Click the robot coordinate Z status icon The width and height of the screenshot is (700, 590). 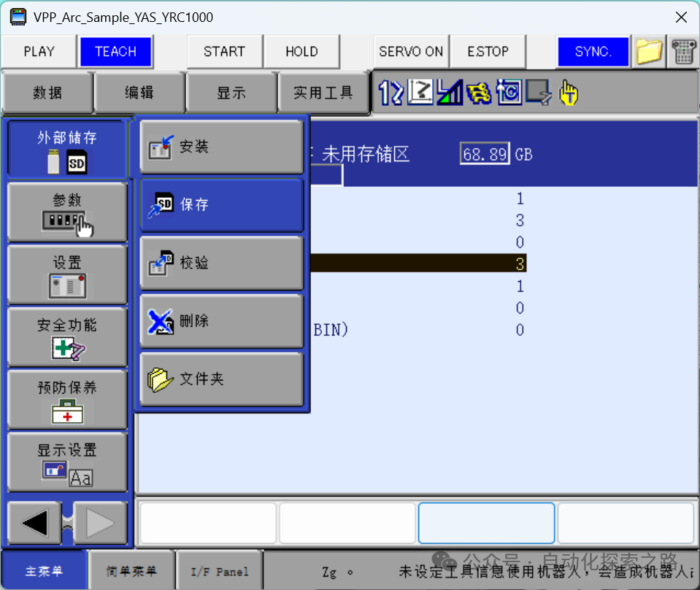coord(420,92)
